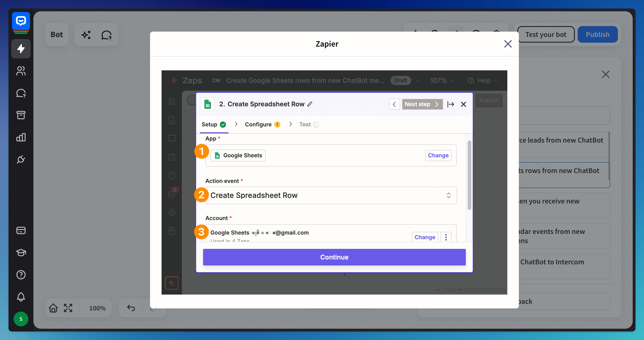Open the Reports bar chart icon
Screen dimensions: 644x340
(x=21, y=137)
